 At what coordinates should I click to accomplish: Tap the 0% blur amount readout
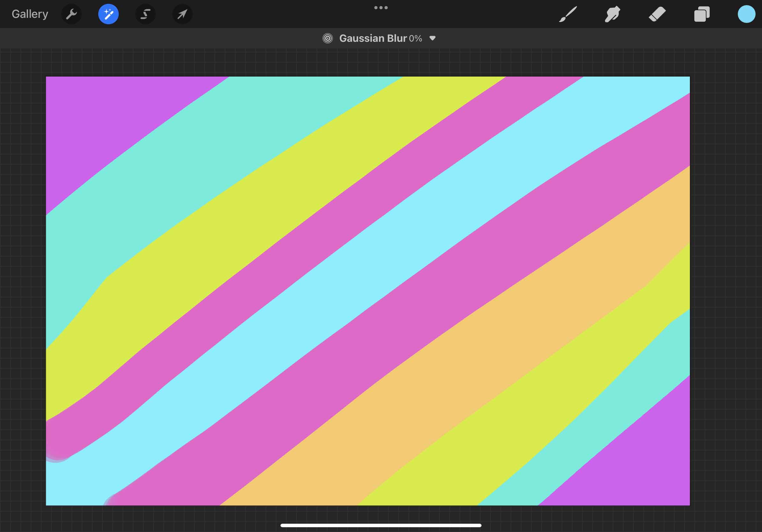(415, 39)
